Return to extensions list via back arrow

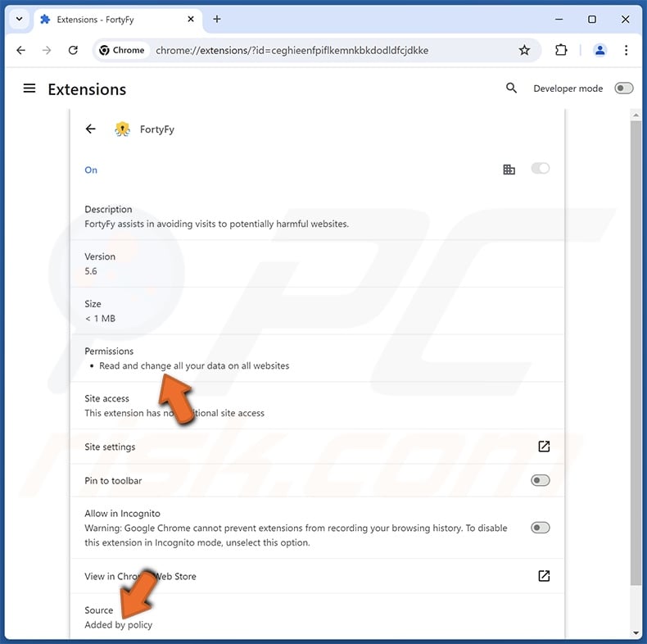(x=90, y=129)
